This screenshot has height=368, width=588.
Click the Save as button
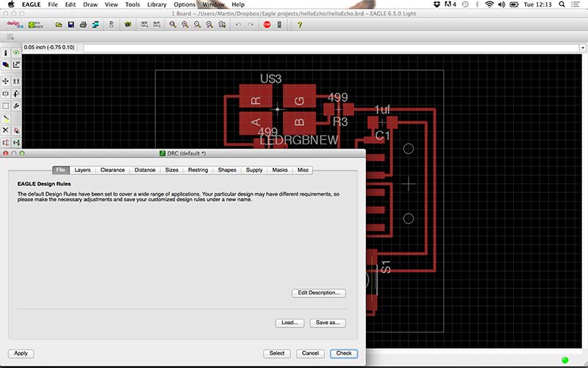328,323
